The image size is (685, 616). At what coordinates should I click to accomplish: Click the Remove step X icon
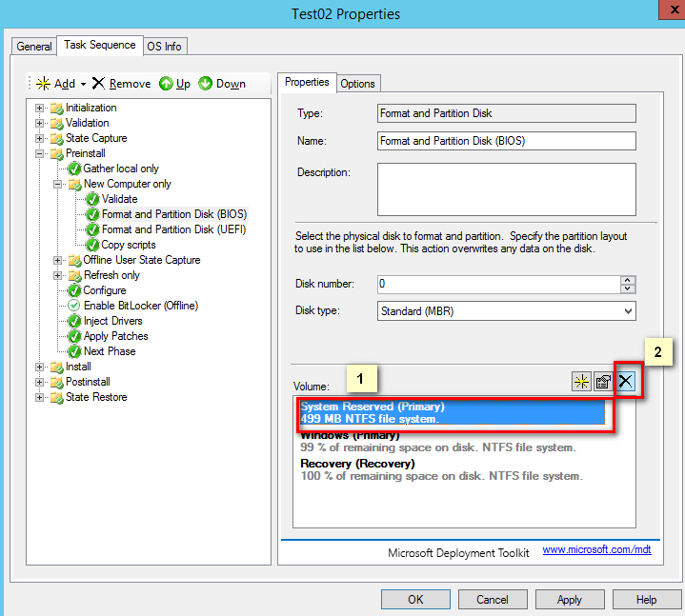pyautogui.click(x=98, y=84)
